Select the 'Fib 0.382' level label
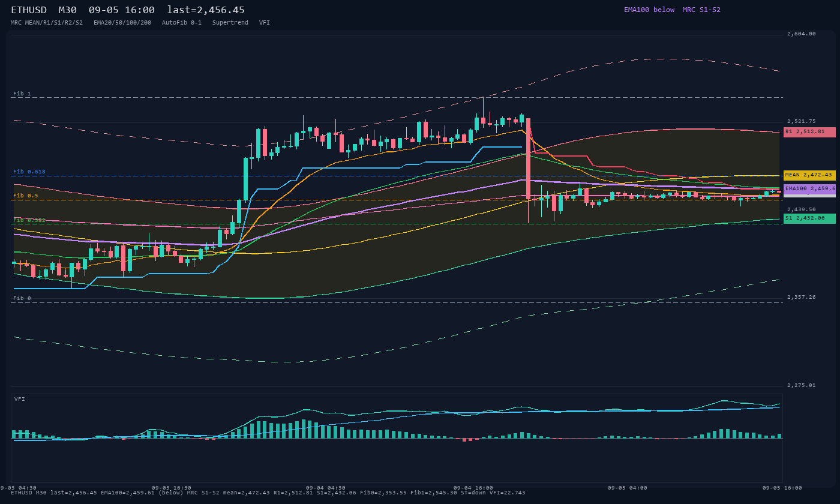 point(29,220)
